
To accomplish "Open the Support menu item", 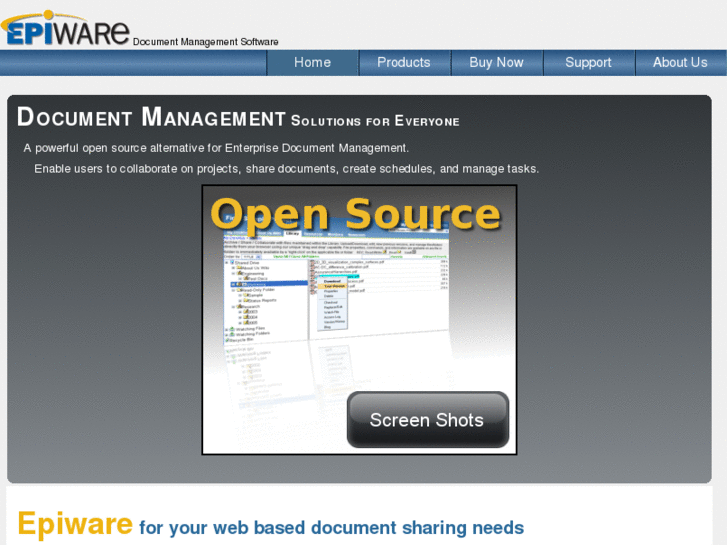I will click(x=588, y=63).
